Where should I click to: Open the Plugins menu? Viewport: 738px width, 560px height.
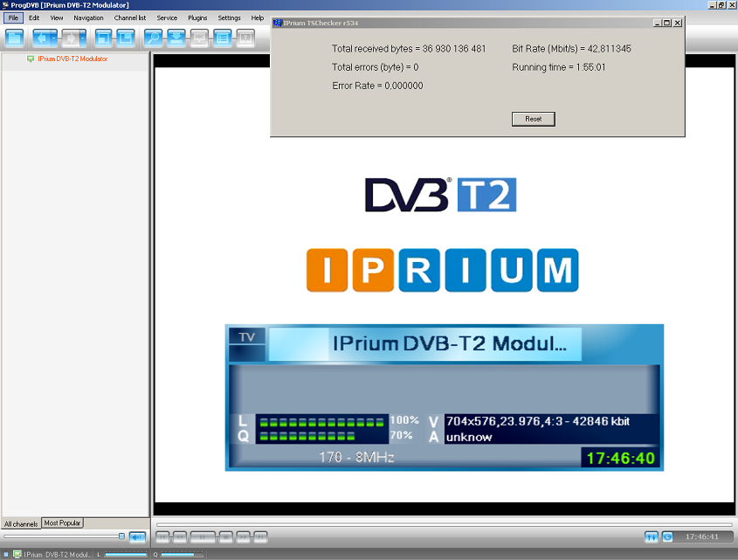197,17
